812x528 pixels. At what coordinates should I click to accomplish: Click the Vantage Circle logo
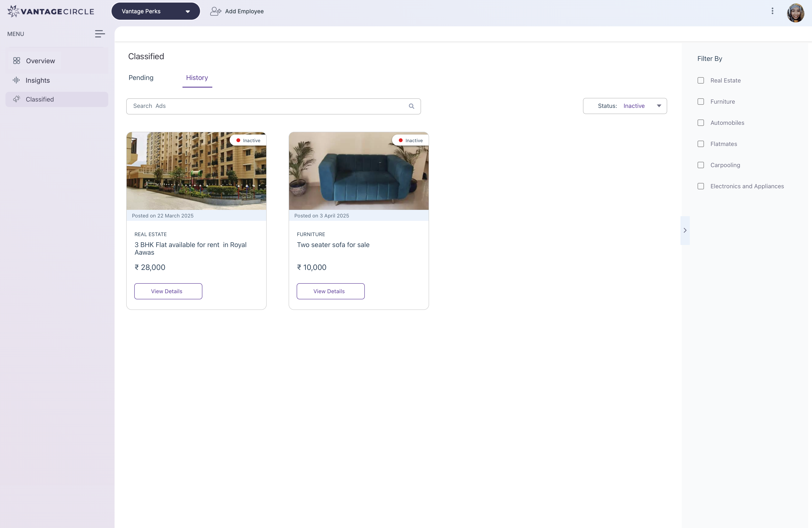pos(51,11)
